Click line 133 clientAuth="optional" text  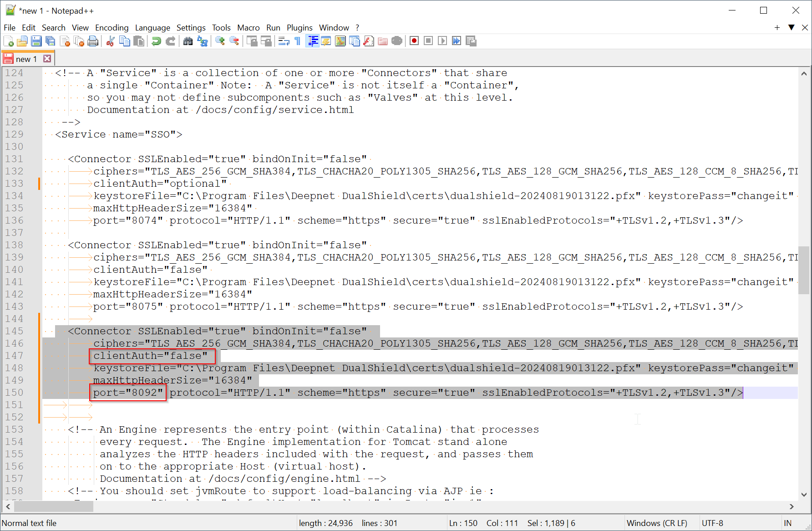coord(160,184)
